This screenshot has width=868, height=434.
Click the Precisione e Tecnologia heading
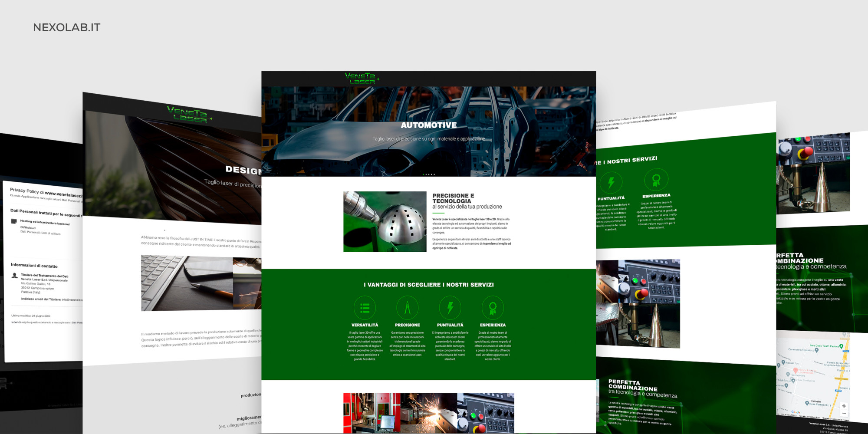coord(453,198)
